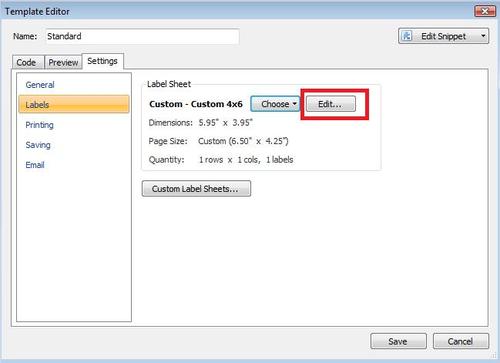500x363 pixels.
Task: Click the Page Size value Custom (6.50" x 4.25")
Action: point(243,141)
